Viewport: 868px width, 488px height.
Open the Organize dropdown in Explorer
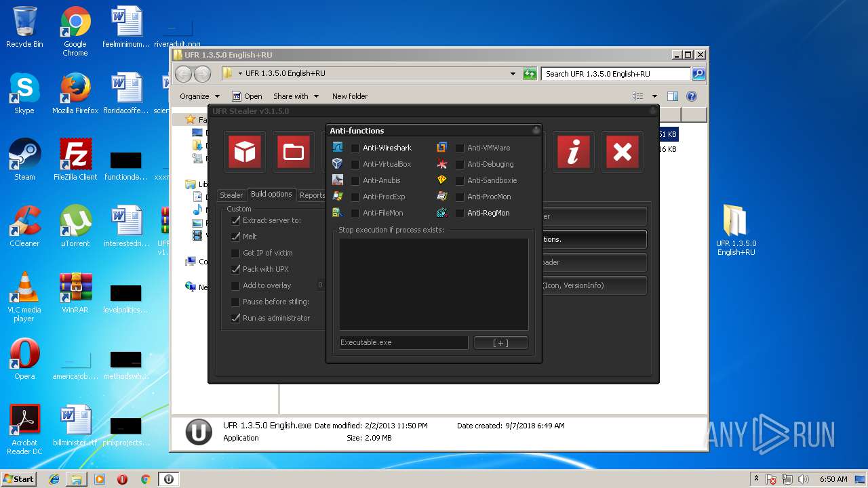click(199, 96)
